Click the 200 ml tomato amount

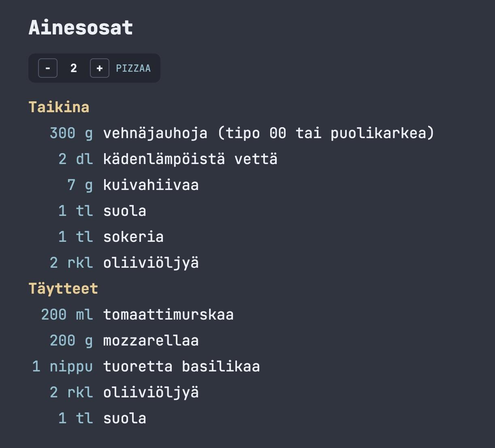[67, 315]
